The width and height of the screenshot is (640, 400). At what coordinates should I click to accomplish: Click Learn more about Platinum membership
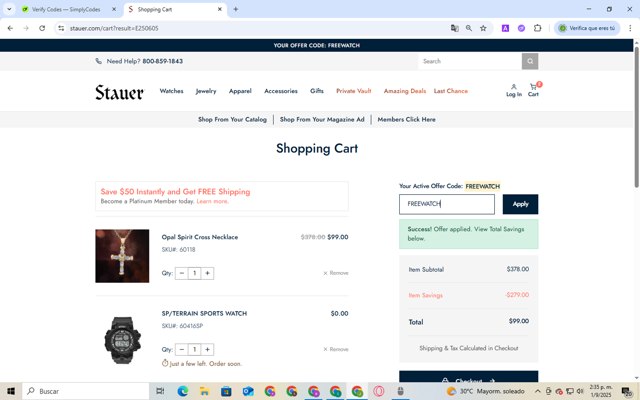(212, 202)
